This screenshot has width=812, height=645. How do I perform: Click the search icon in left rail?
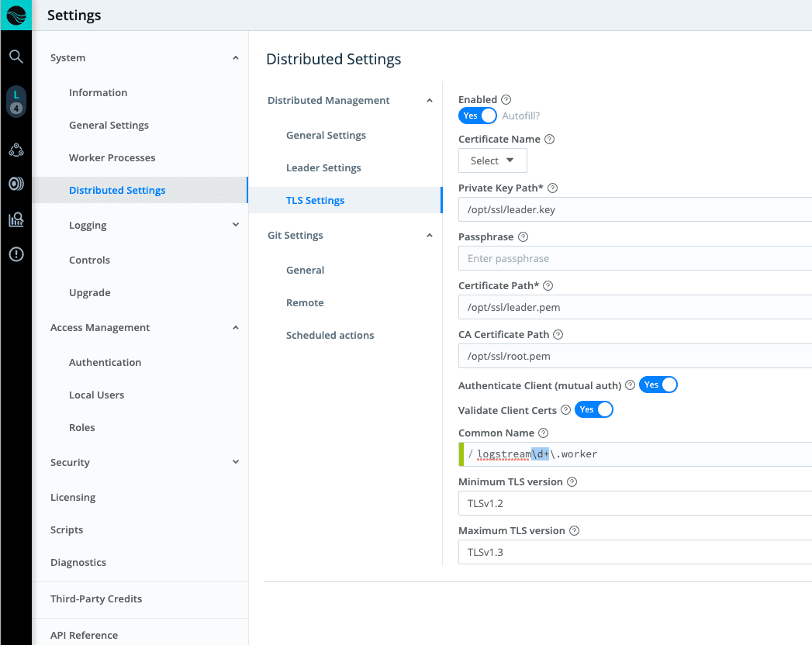pos(16,57)
